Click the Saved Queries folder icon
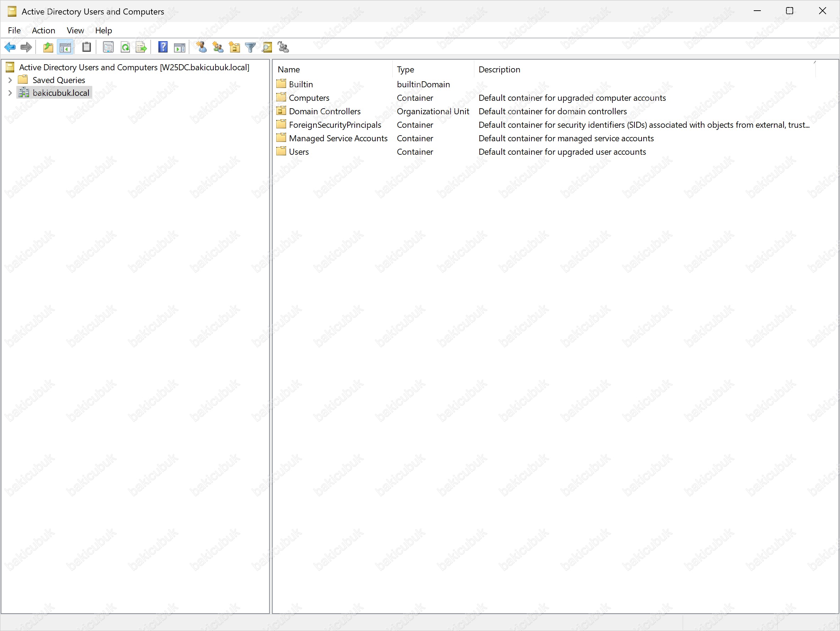The image size is (840, 631). tap(23, 79)
